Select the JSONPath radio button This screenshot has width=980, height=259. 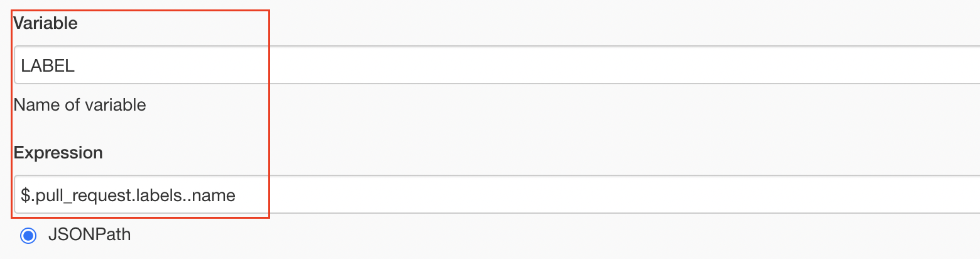coord(28,236)
